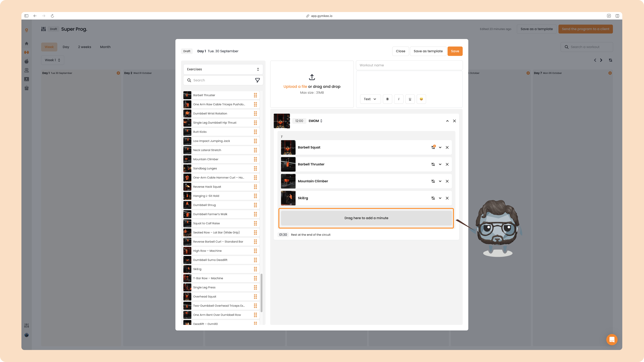This screenshot has height=362, width=644.
Task: Toggle italic formatting
Action: tap(398, 99)
